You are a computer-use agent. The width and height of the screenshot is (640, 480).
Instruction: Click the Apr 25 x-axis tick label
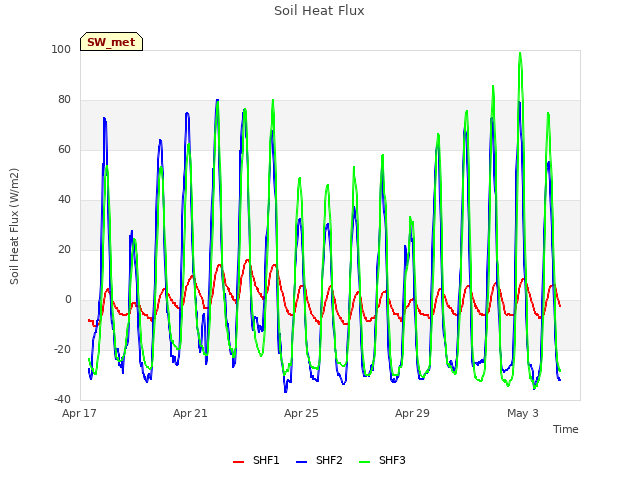pos(301,413)
